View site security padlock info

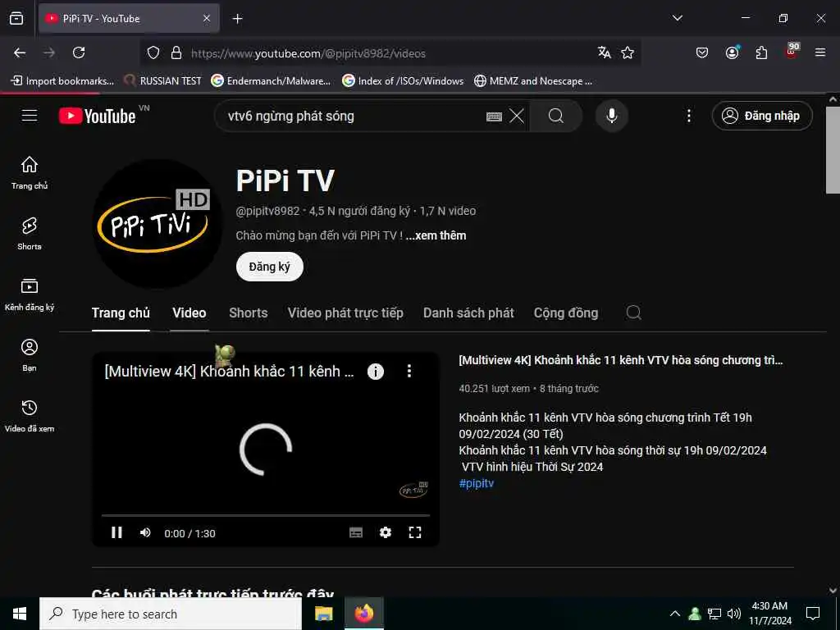(x=176, y=52)
